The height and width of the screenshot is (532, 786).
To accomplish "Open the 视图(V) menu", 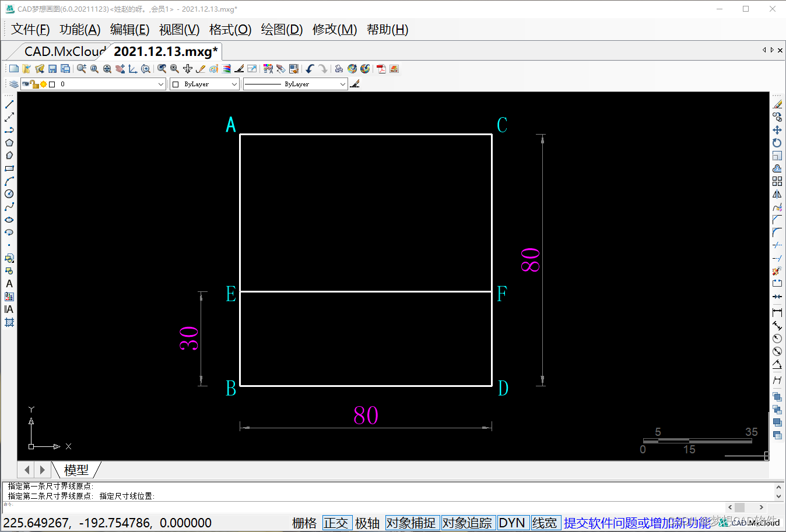I will (179, 29).
